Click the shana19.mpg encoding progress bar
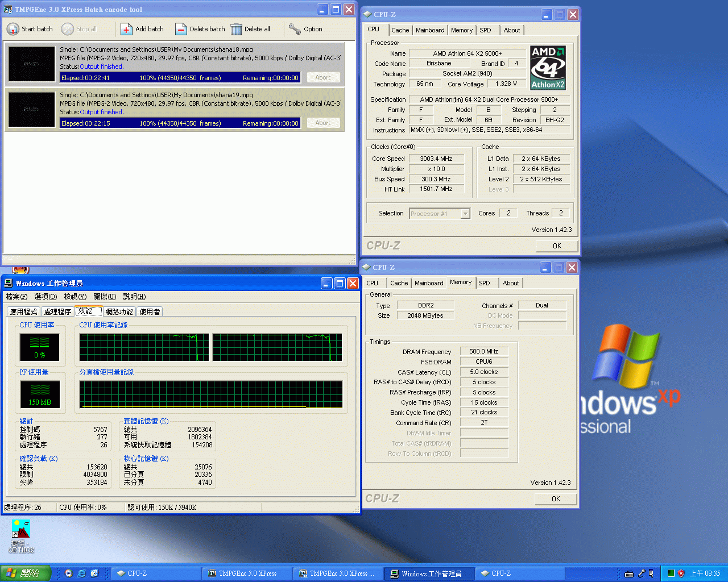728x582 pixels. [x=180, y=123]
